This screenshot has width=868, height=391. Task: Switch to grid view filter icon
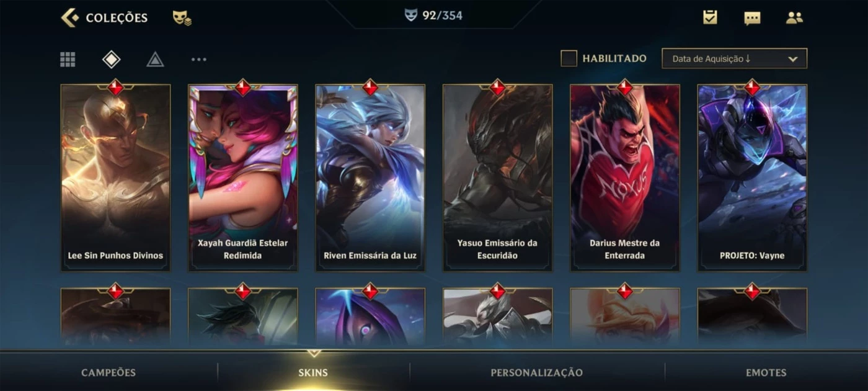[68, 60]
